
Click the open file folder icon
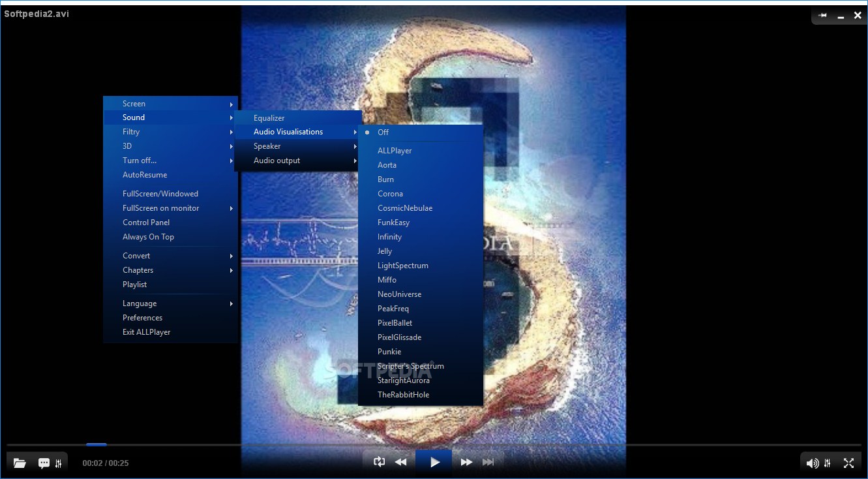point(20,463)
